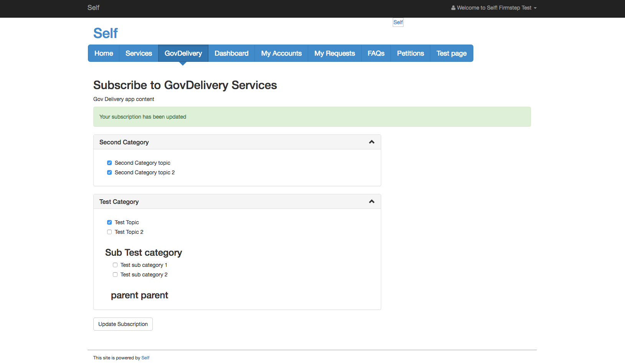View the My Requests page

(334, 53)
